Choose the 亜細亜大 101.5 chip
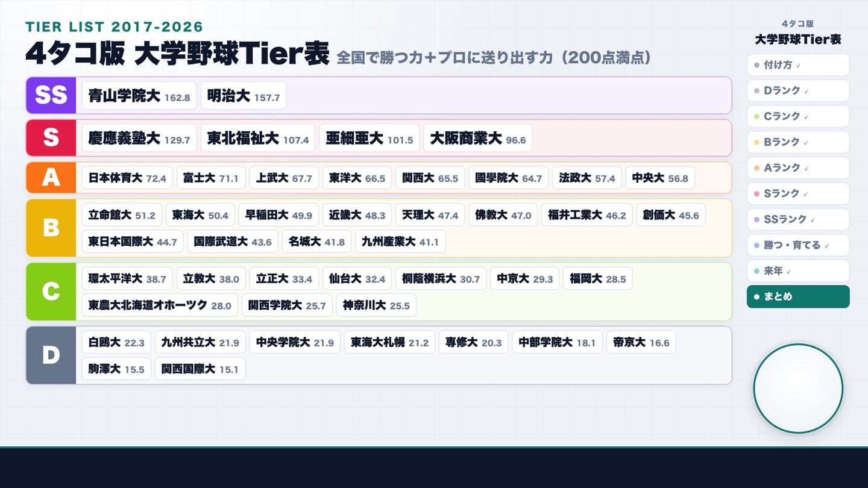 370,139
